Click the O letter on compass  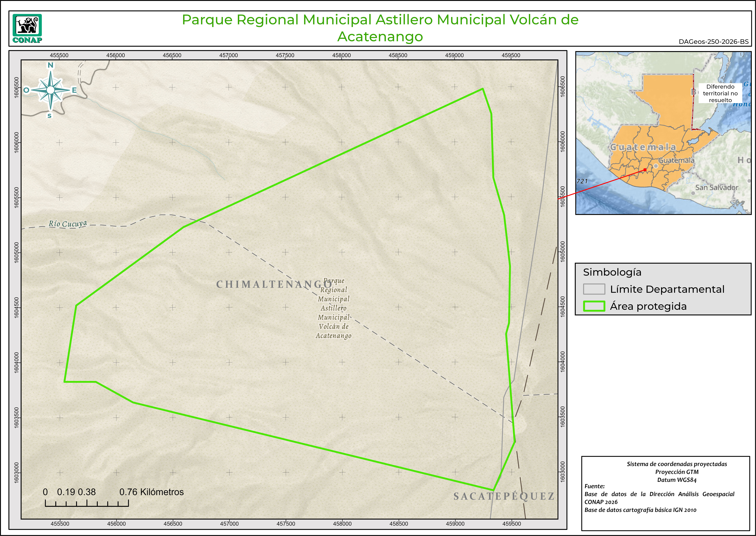[26, 90]
